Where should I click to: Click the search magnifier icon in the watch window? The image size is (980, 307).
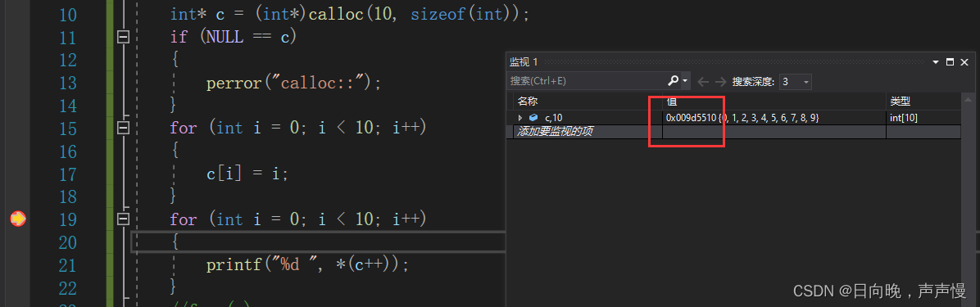pos(673,81)
